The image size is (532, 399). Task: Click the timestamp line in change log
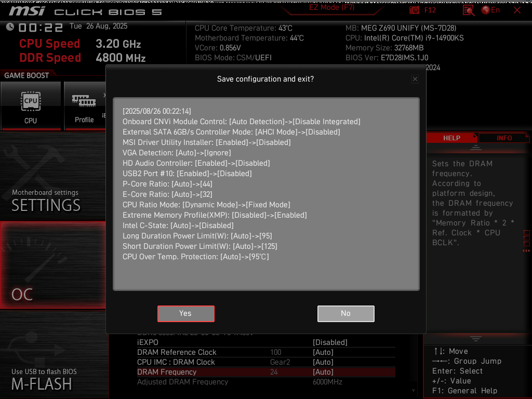[156, 111]
